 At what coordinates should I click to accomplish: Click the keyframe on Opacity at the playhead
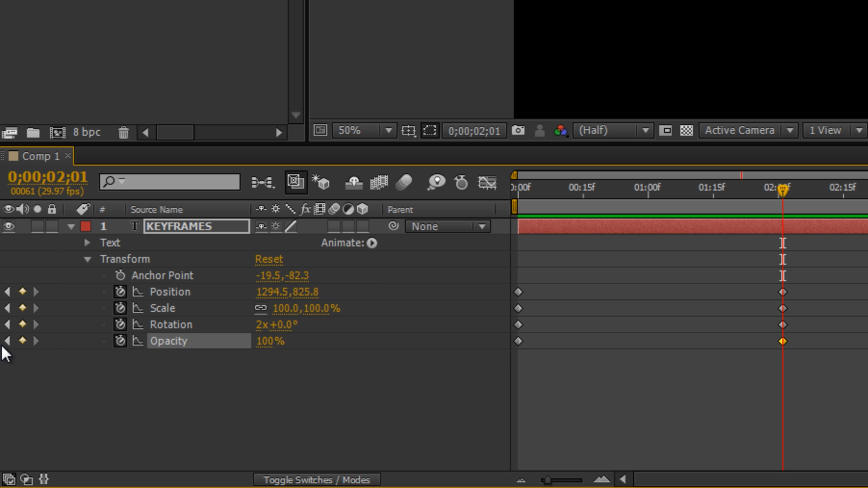783,341
